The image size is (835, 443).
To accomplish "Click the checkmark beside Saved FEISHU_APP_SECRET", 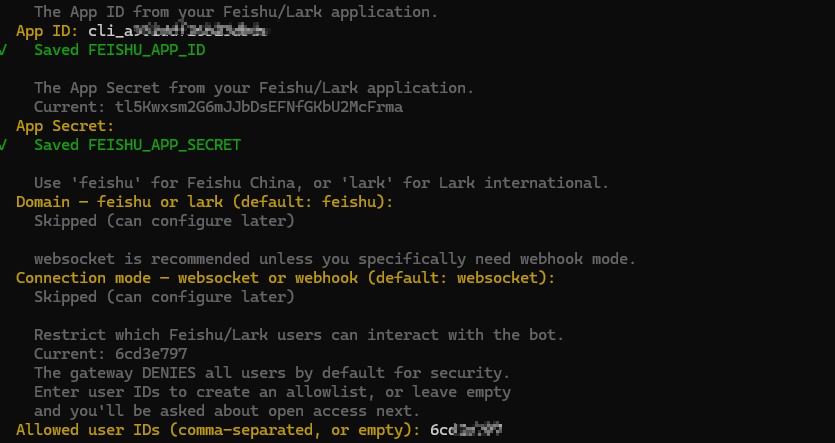I will pos(5,145).
